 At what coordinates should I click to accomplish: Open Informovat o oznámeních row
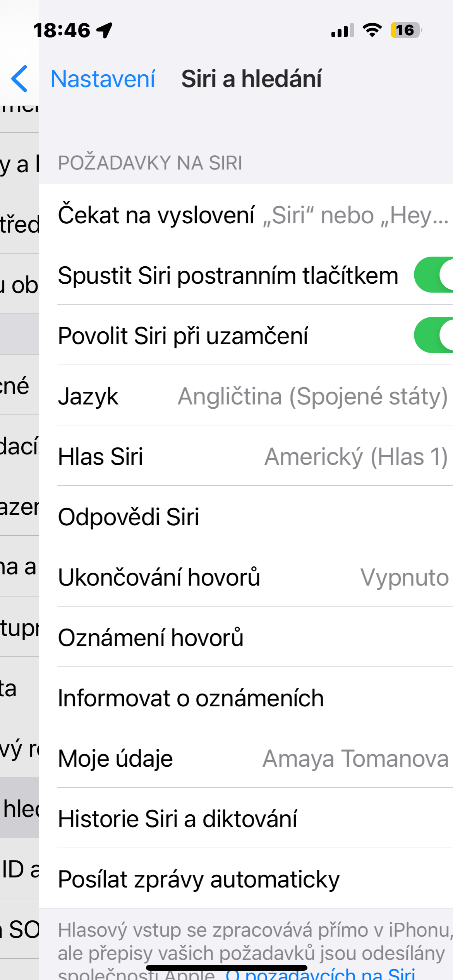(x=254, y=698)
